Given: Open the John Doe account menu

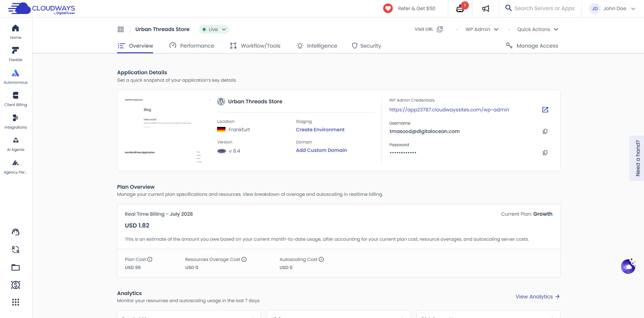Looking at the screenshot, I should point(613,8).
